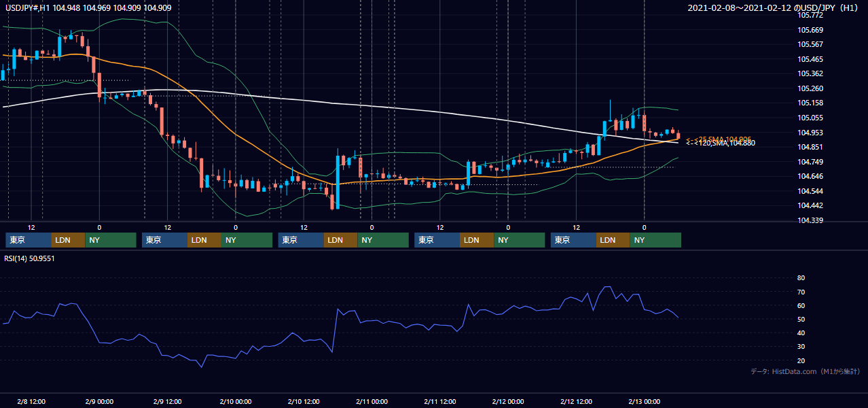
Task: Click the 2/13 00:00 date axis label
Action: (644, 401)
